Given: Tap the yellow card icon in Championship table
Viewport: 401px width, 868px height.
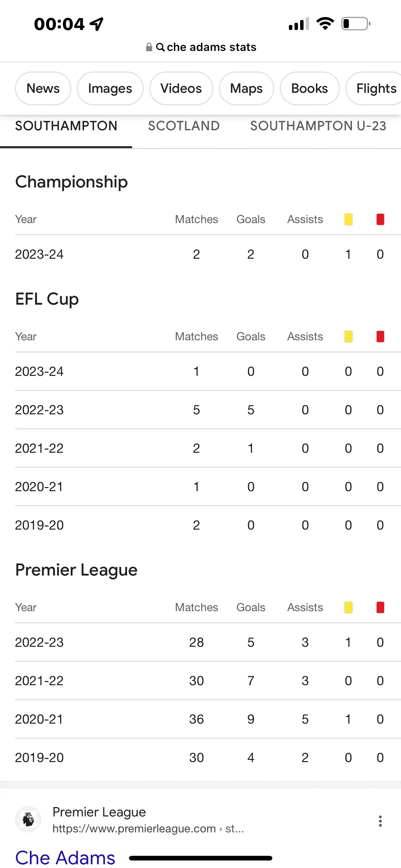Looking at the screenshot, I should click(x=348, y=219).
